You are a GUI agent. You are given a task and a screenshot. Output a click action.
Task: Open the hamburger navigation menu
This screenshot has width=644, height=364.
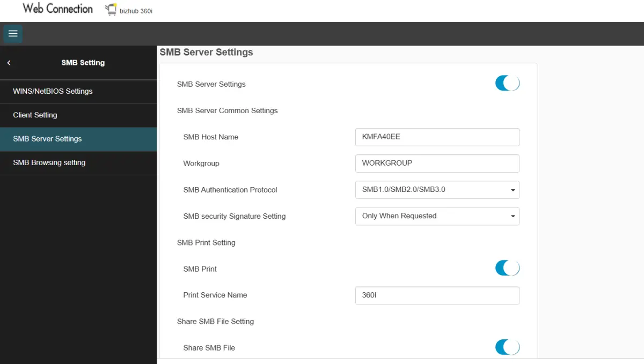pyautogui.click(x=12, y=33)
